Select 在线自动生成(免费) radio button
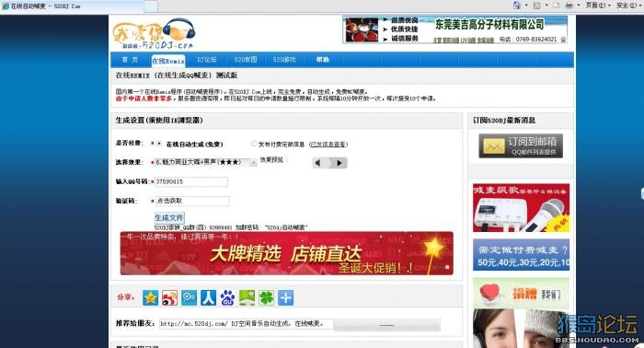This screenshot has height=348, width=644. pos(159,144)
